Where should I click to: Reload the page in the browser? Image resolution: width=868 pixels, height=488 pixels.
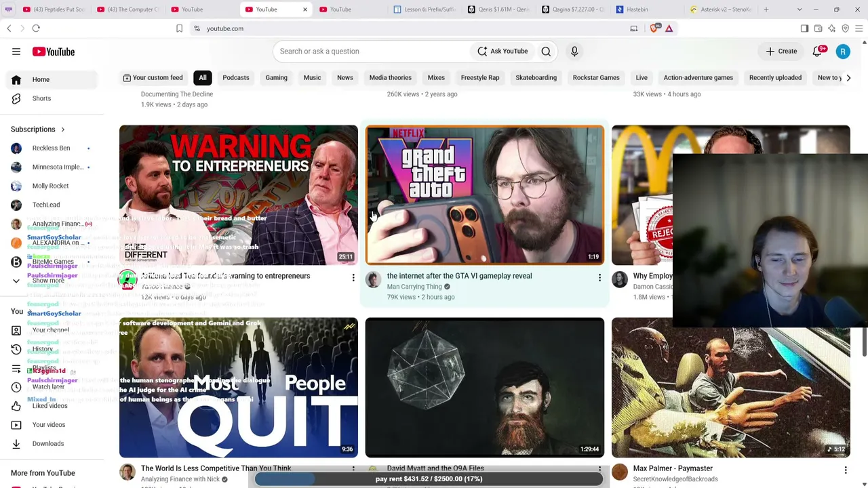point(36,28)
